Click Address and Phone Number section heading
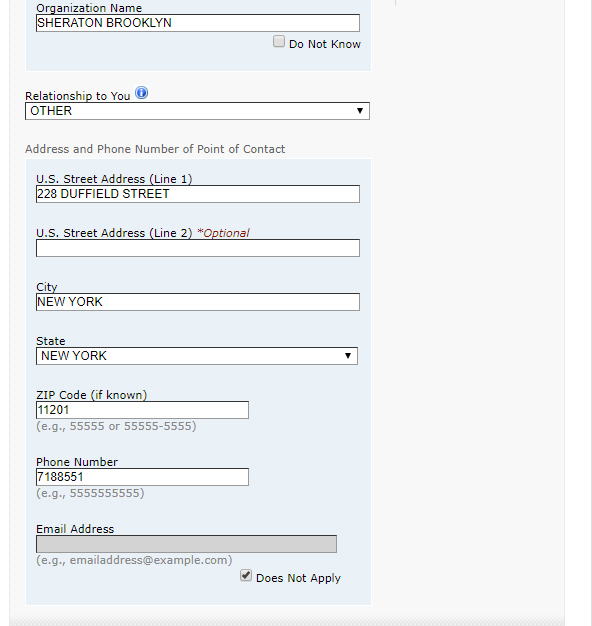Screen dimensions: 592x626 click(155, 149)
